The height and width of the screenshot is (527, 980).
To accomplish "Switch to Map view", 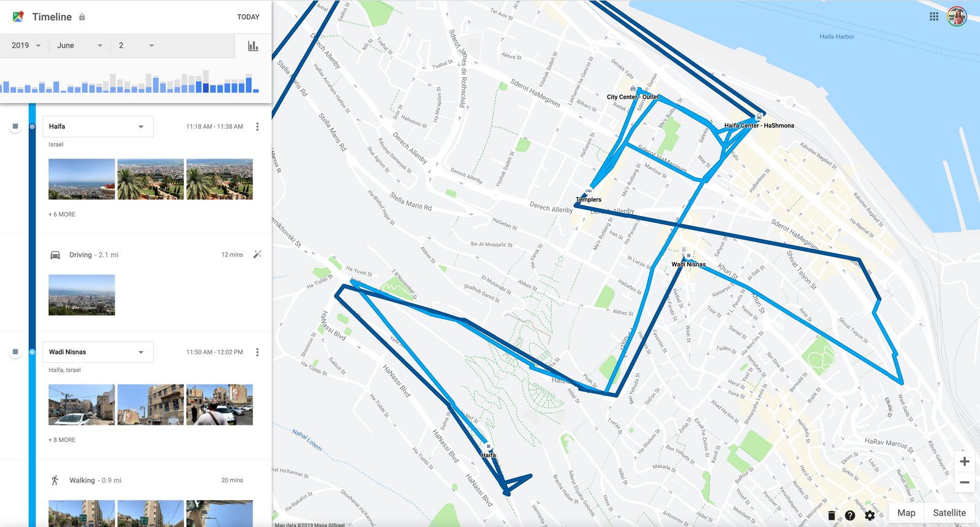I will 907,513.
